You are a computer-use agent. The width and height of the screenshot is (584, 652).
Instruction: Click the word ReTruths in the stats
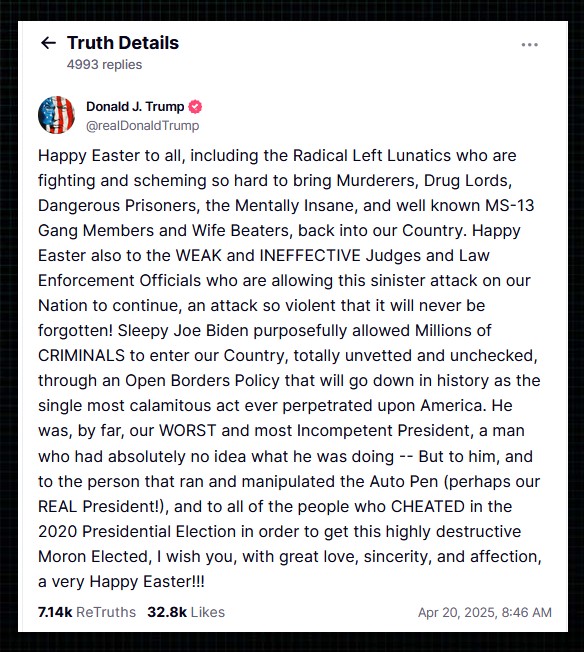106,612
